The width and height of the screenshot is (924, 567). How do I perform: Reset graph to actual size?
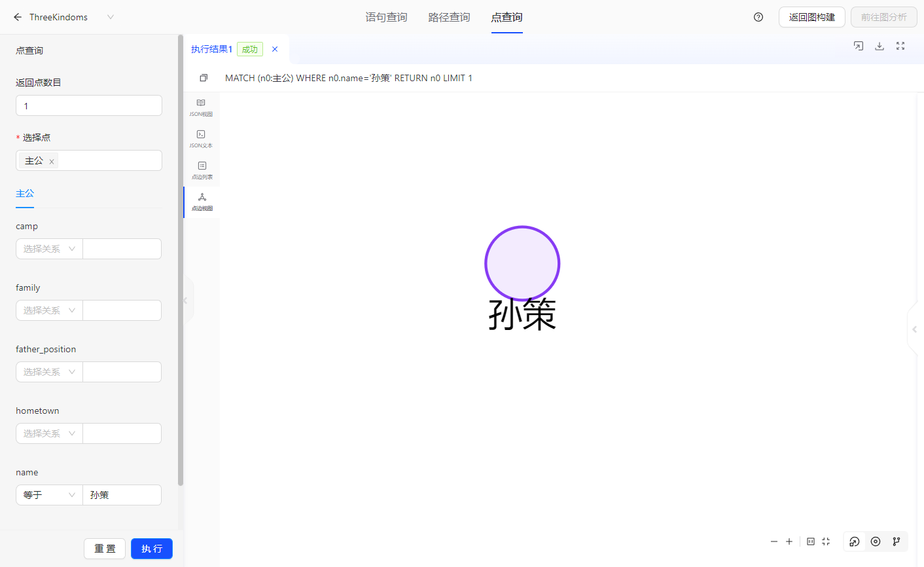pyautogui.click(x=811, y=541)
